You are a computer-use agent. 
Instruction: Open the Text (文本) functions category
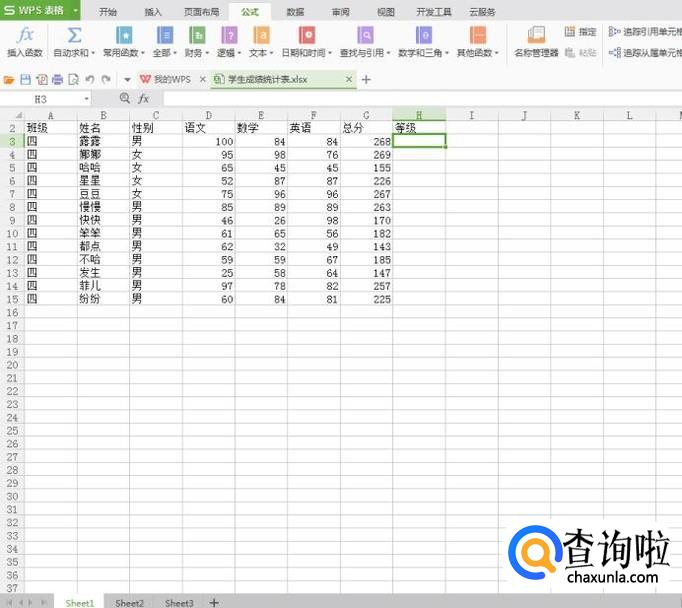[261, 42]
